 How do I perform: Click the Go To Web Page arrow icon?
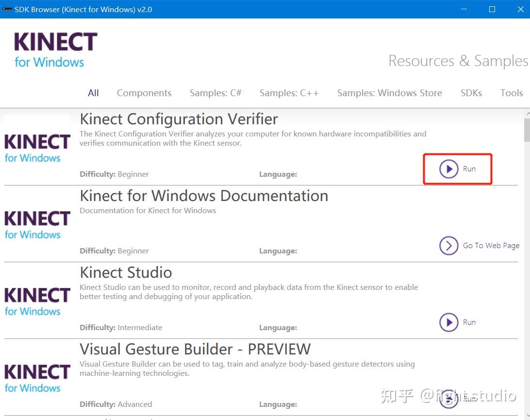(x=449, y=246)
